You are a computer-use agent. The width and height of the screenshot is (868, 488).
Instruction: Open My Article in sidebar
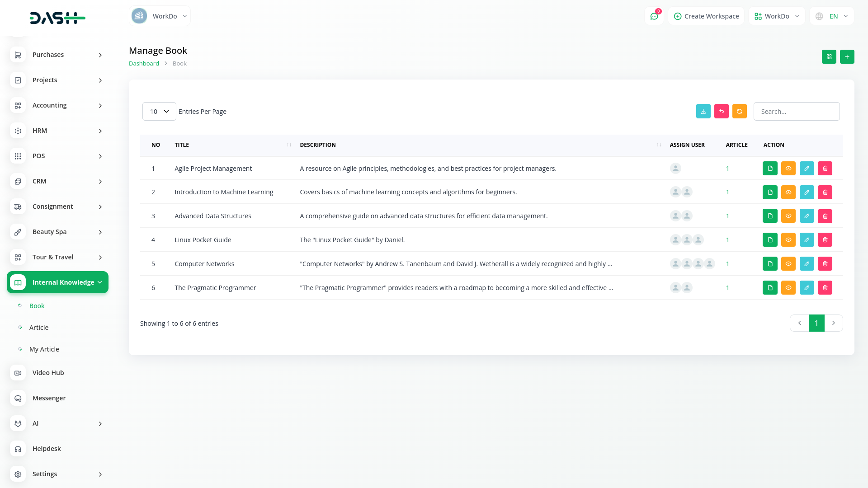(44, 349)
